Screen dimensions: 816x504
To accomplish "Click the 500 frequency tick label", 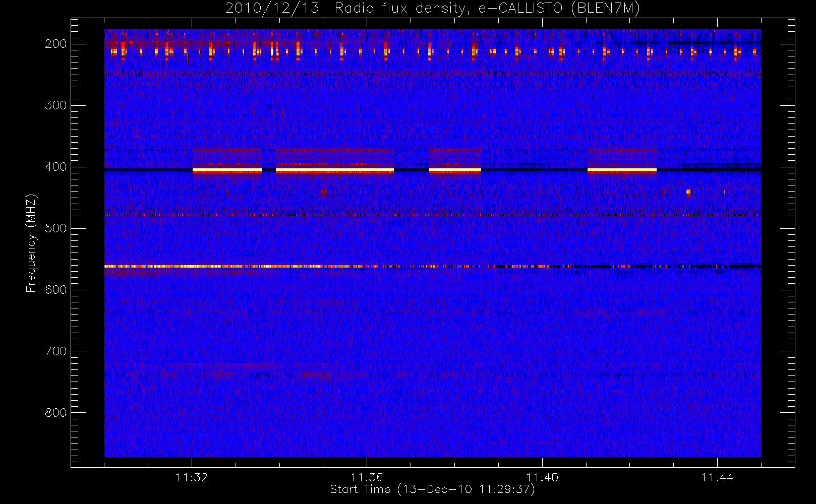I will point(56,228).
